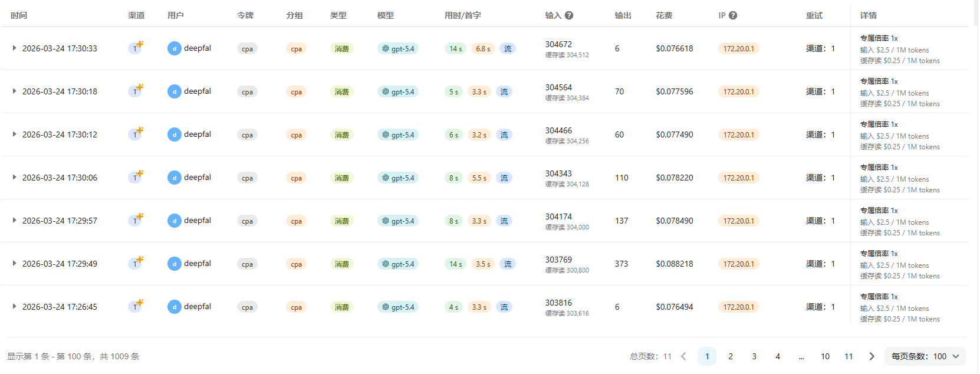Go to next page with right arrow
This screenshot has width=980, height=374.
pyautogui.click(x=872, y=356)
